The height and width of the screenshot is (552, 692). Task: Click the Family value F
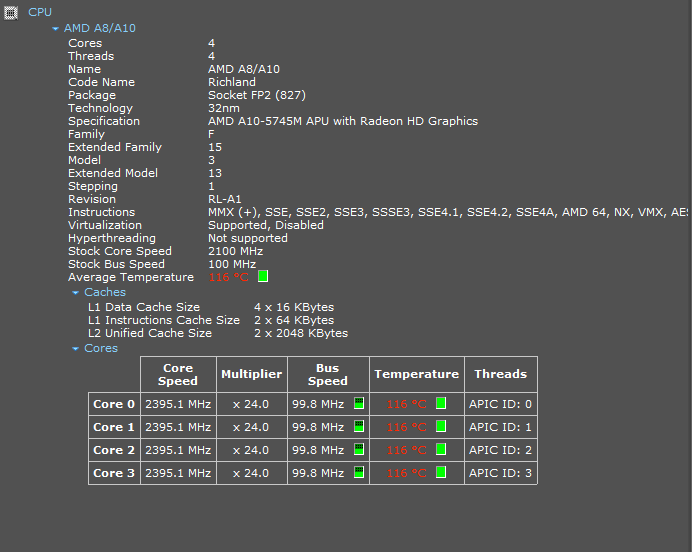211,134
